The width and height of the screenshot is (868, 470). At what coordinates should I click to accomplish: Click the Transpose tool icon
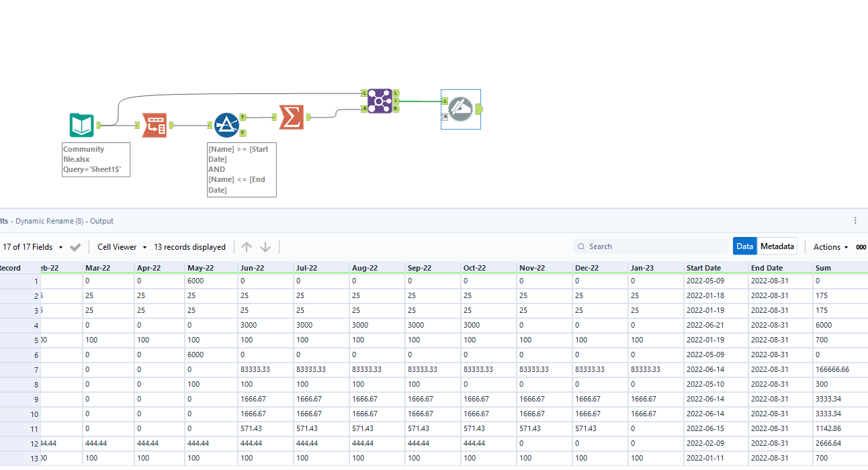(x=155, y=125)
